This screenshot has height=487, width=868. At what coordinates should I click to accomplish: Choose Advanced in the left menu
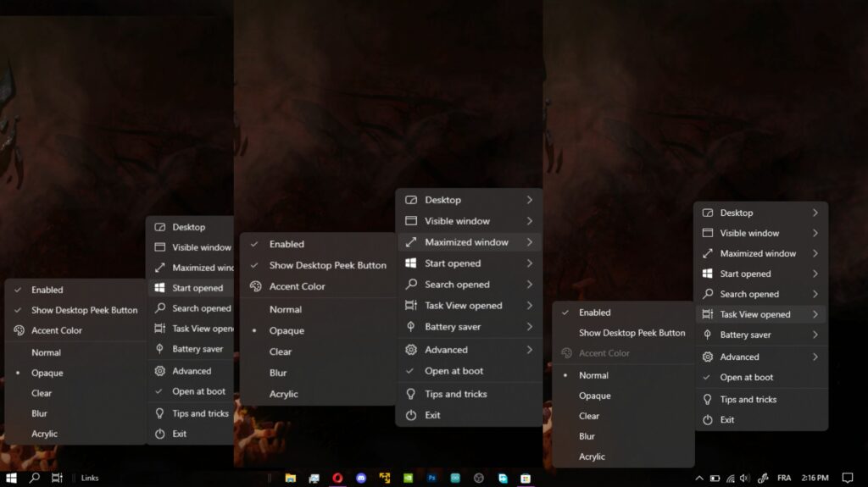tap(191, 371)
